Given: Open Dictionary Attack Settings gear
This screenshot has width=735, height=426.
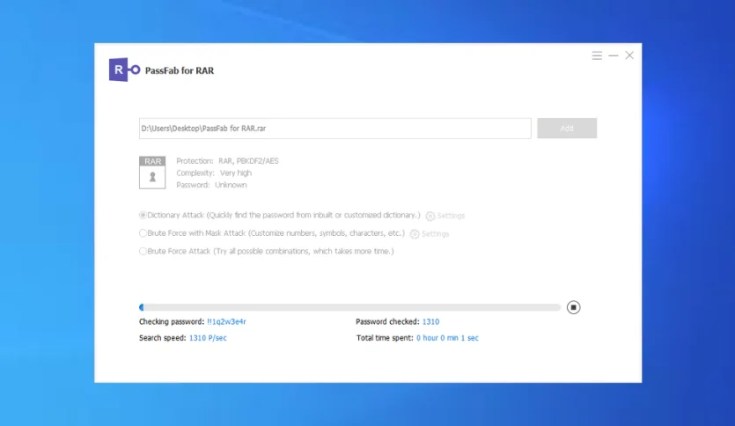Looking at the screenshot, I should (430, 216).
